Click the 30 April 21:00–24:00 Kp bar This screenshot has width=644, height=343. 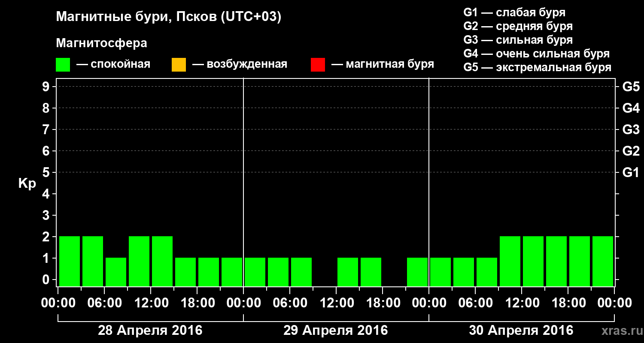(x=603, y=261)
